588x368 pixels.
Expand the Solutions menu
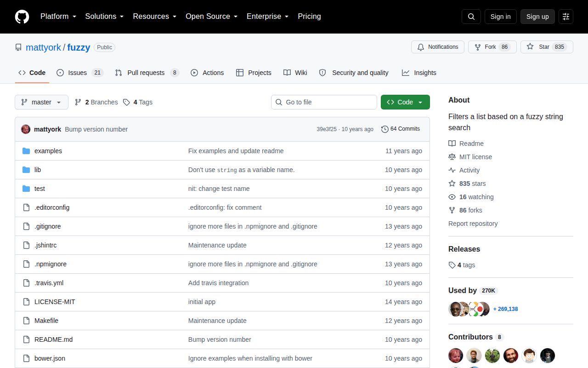(104, 16)
